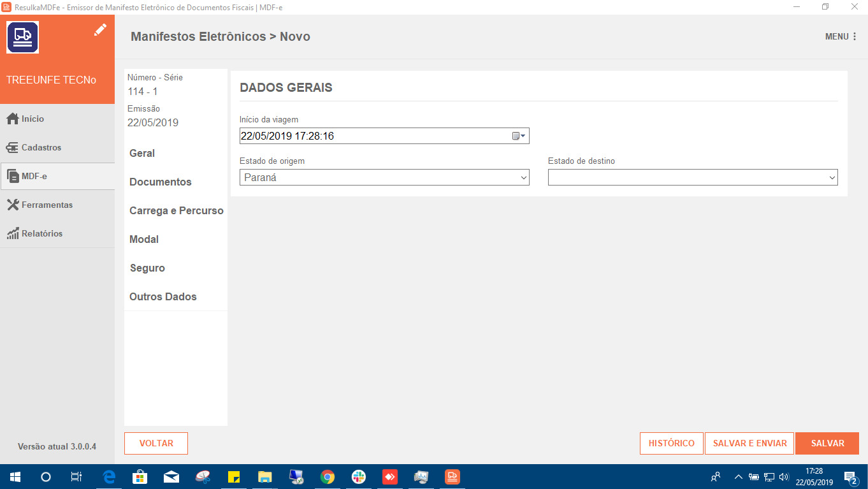Screen dimensions: 868x489
Task: Switch to the Documentos section
Action: coord(160,182)
